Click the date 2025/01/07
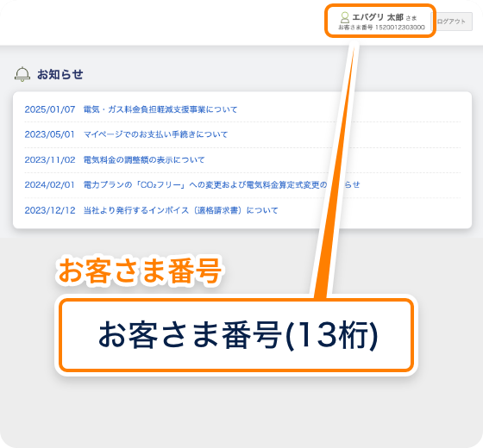The width and height of the screenshot is (483, 448). tap(50, 109)
